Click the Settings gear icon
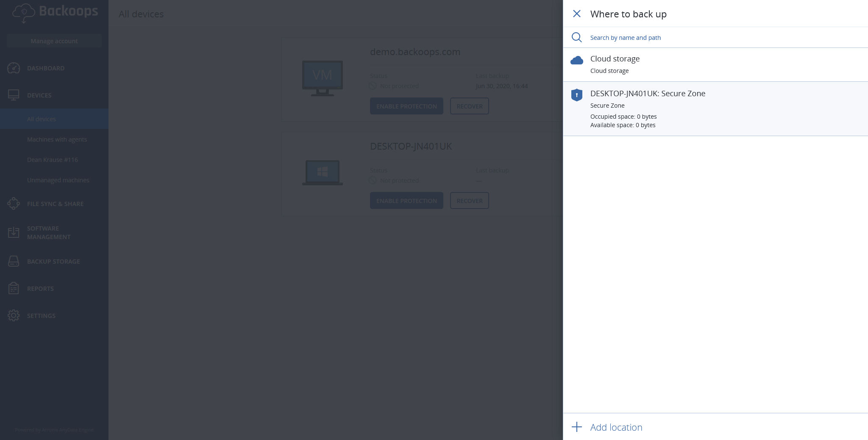868x440 pixels. tap(14, 315)
